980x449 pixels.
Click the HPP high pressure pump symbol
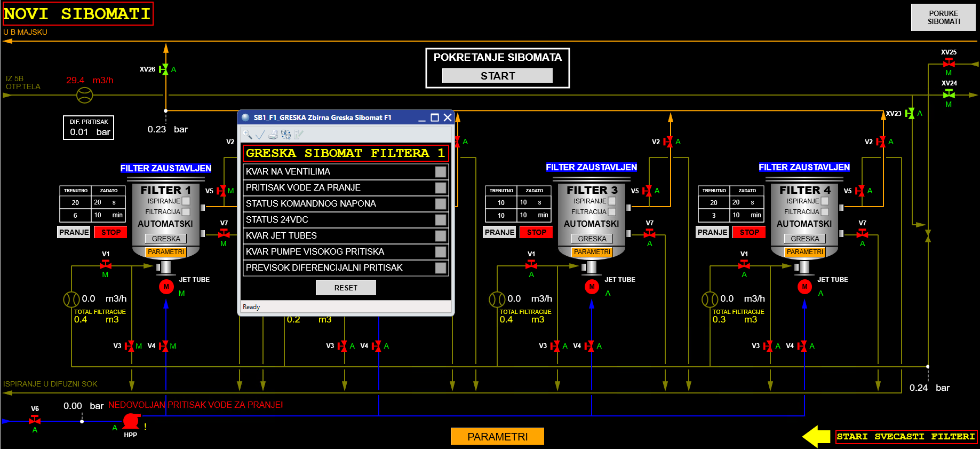[131, 421]
